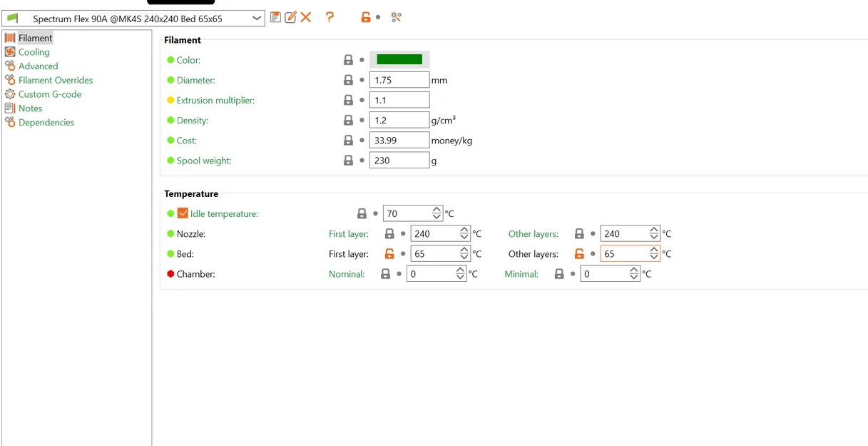The image size is (868, 446).
Task: Click Nozzle Other layers spinner arrows
Action: pos(654,233)
